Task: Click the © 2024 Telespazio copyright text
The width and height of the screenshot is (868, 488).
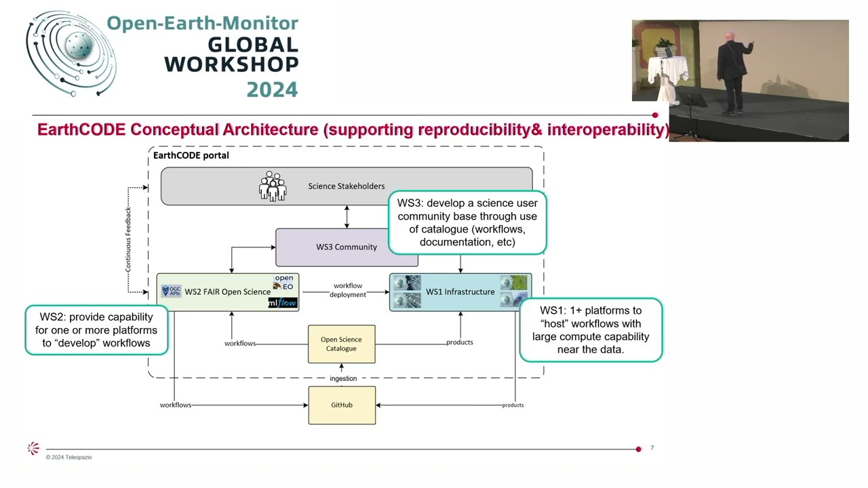Action: coord(68,457)
